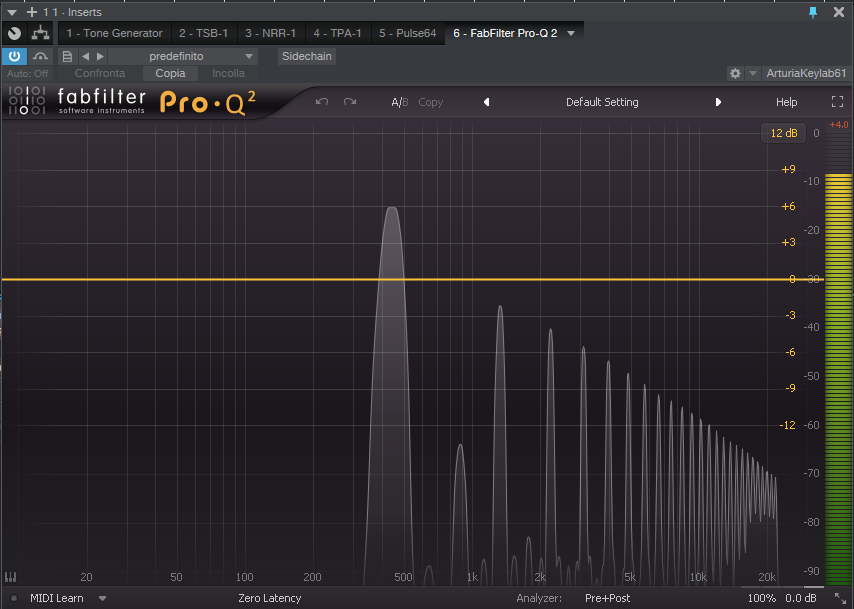The width and height of the screenshot is (854, 609).
Task: Click the Pro-Q 2 redo arrow
Action: point(350,102)
